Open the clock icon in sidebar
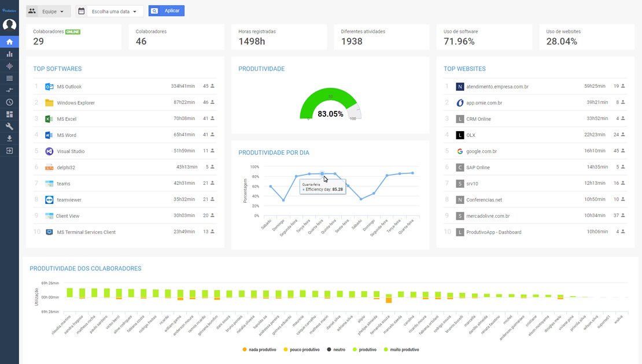Viewport: 642px width, 364px height. 9,102
